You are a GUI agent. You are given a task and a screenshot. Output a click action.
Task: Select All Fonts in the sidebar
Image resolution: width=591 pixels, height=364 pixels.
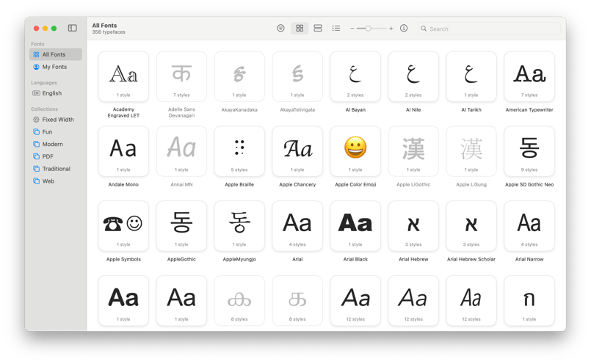[56, 54]
